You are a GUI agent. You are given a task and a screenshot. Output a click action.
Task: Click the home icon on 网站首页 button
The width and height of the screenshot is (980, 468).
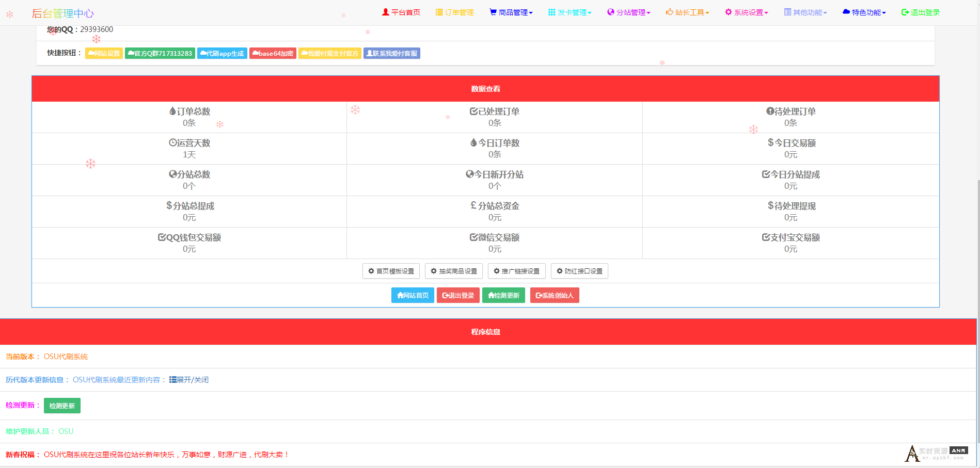coord(400,295)
